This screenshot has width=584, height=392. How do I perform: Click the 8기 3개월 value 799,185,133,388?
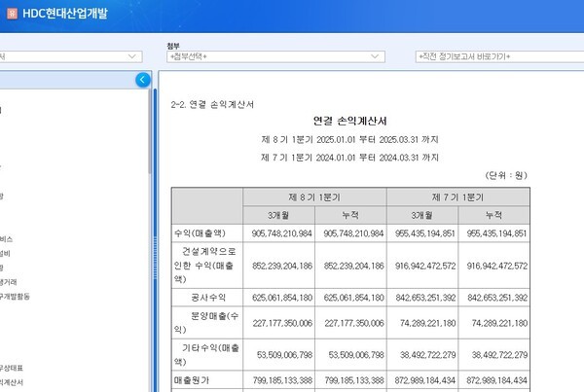tap(282, 380)
